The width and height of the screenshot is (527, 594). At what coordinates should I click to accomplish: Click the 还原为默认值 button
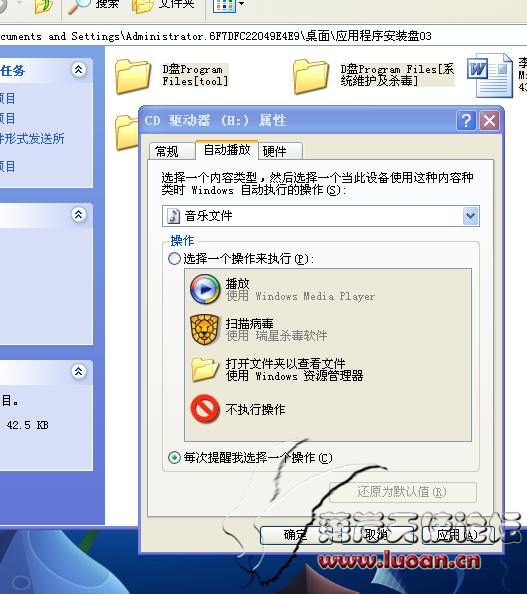point(403,492)
